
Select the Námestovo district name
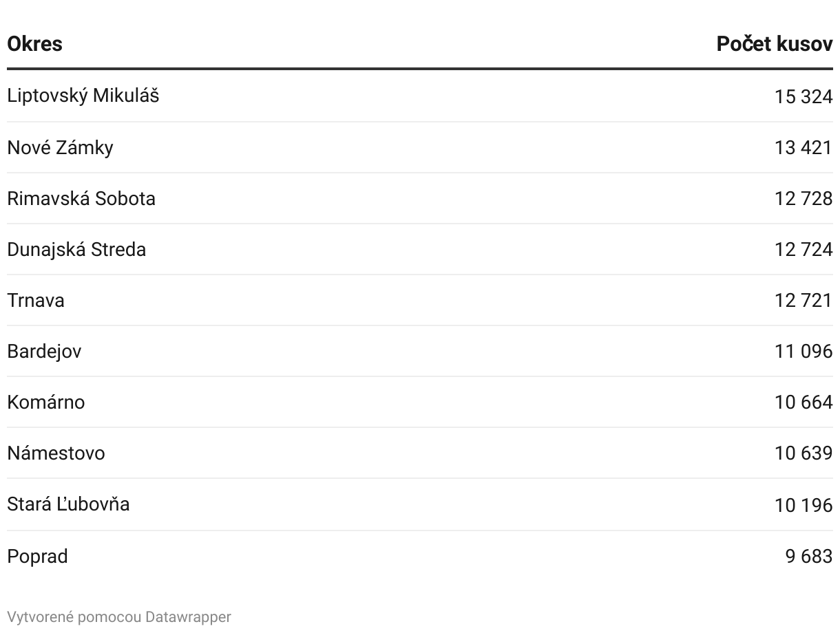tap(56, 453)
